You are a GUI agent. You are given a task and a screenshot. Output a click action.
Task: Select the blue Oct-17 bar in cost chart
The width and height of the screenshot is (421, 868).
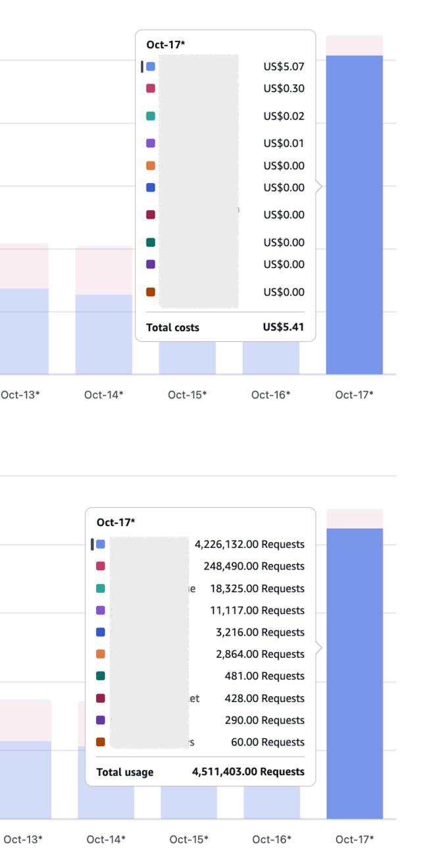point(355,215)
